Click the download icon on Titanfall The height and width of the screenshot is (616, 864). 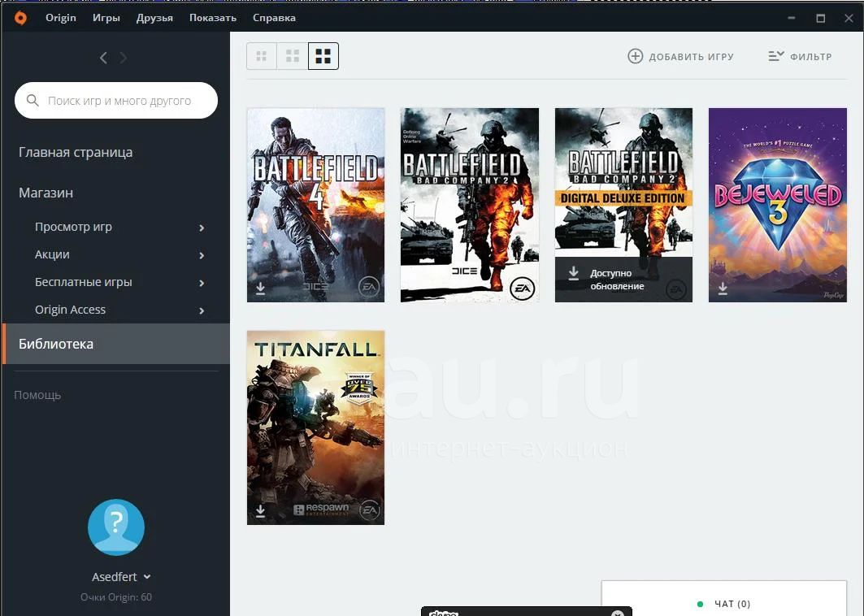pos(261,511)
